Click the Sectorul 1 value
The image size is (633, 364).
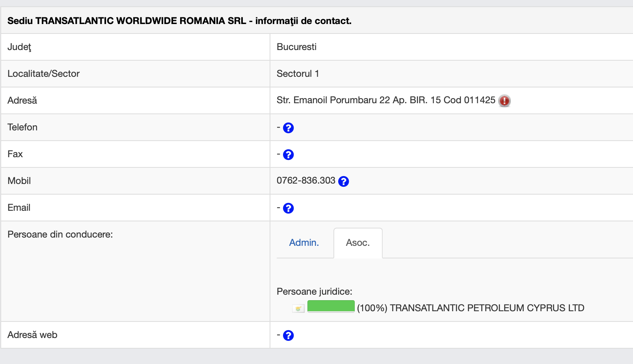pos(298,74)
